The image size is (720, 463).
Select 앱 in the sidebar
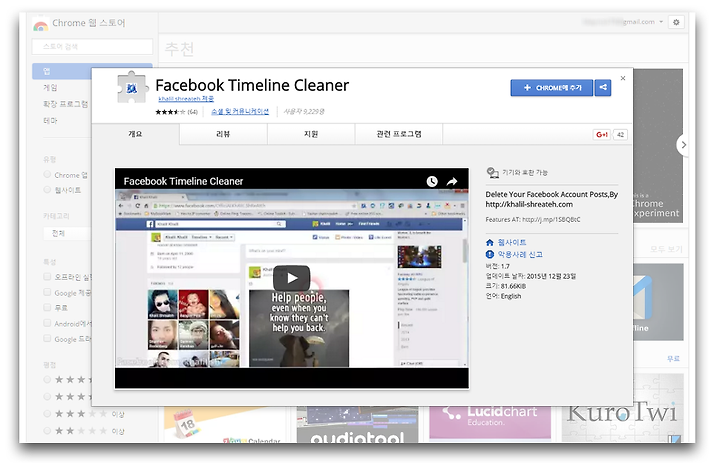tap(62, 71)
